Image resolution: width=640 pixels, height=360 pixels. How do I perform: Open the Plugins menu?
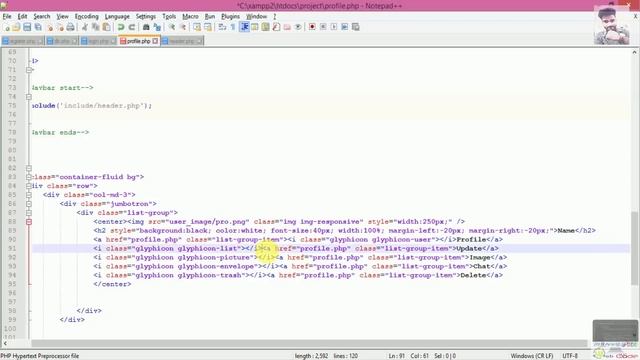tap(231, 16)
